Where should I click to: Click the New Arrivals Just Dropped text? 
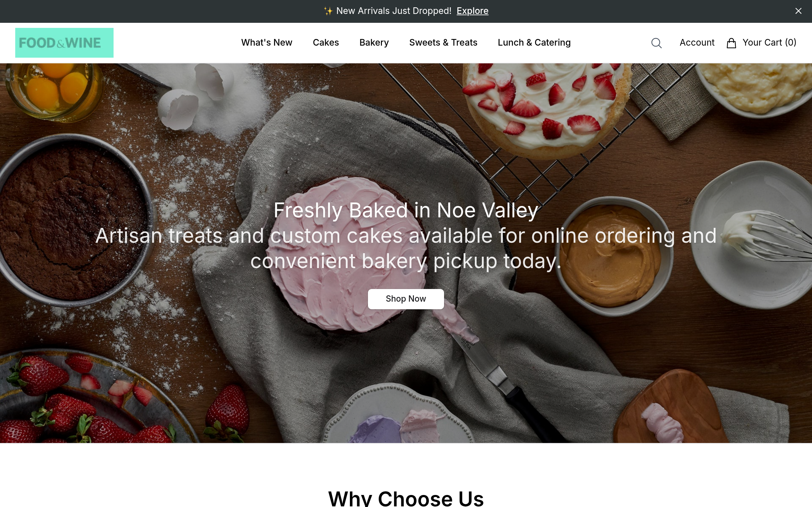click(x=394, y=11)
